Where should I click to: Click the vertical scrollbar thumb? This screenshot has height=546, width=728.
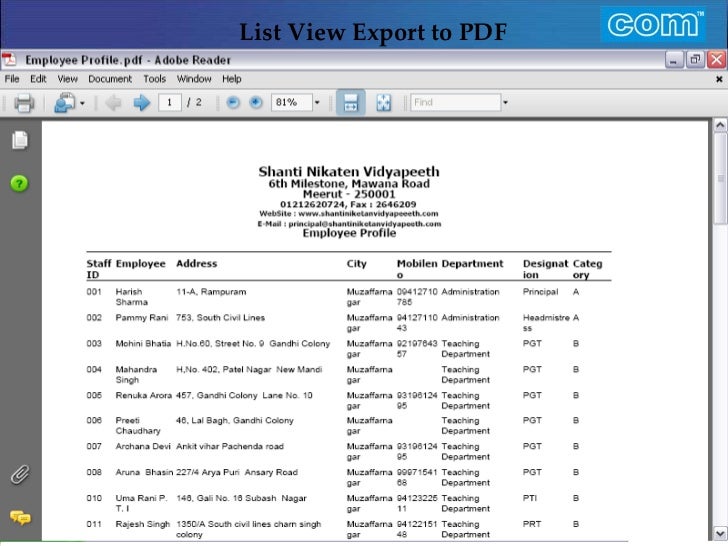tap(720, 179)
